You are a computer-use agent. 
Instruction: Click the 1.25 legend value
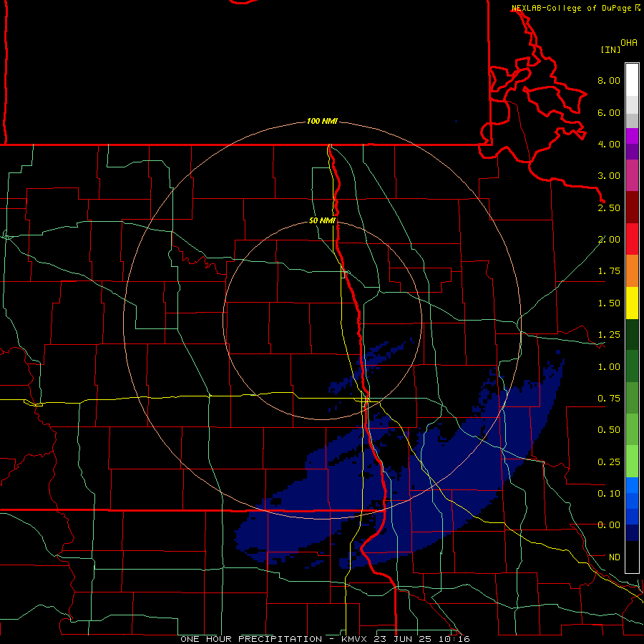(x=609, y=335)
